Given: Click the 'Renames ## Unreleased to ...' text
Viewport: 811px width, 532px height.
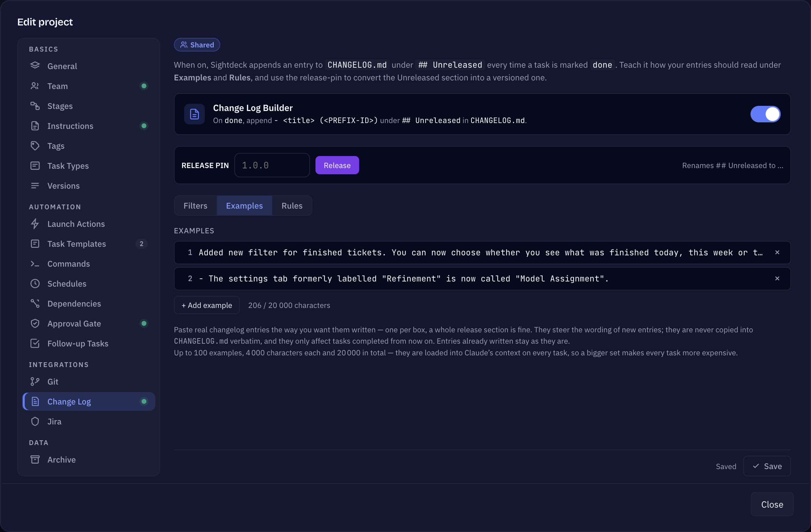Looking at the screenshot, I should tap(733, 165).
